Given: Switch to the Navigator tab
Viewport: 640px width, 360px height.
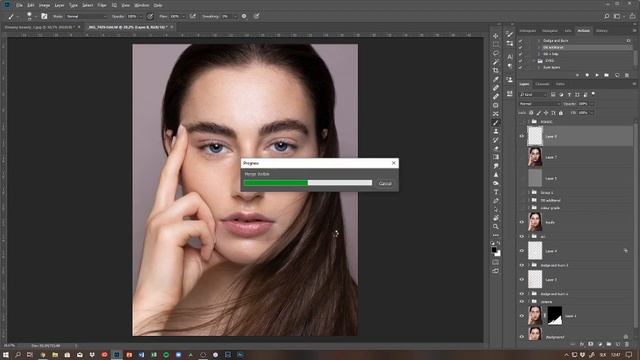Looking at the screenshot, I should point(549,31).
